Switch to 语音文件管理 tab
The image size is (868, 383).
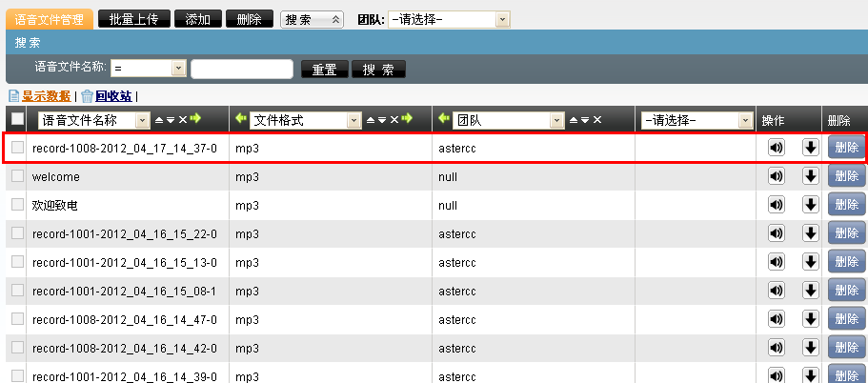(x=50, y=19)
